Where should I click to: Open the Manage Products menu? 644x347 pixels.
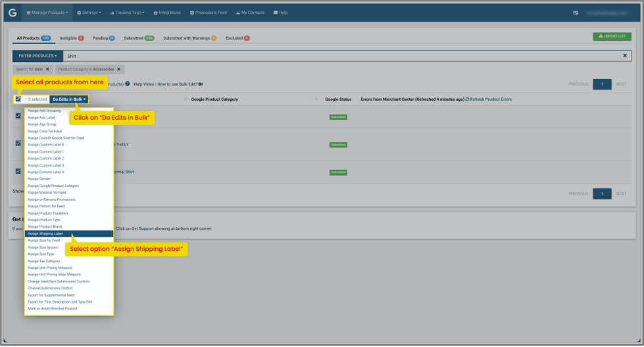tap(47, 13)
